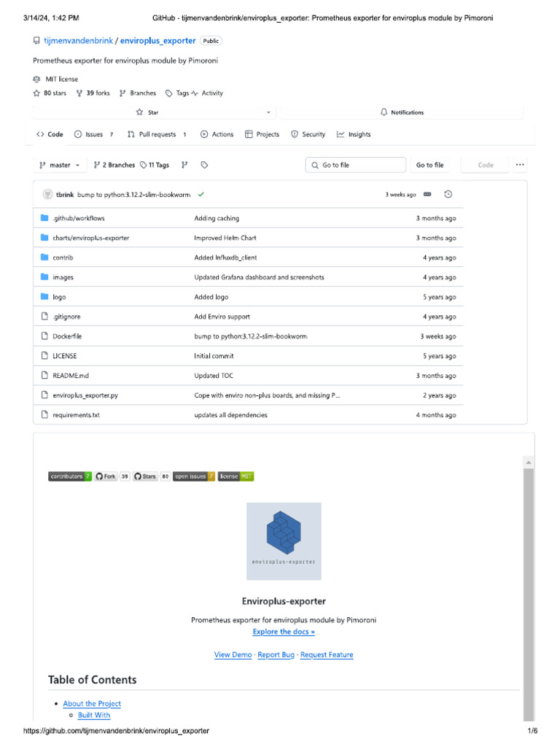Click the commit hash icon near 3 weeks ago
Image resolution: width=560 pixels, height=747 pixels.
[427, 194]
